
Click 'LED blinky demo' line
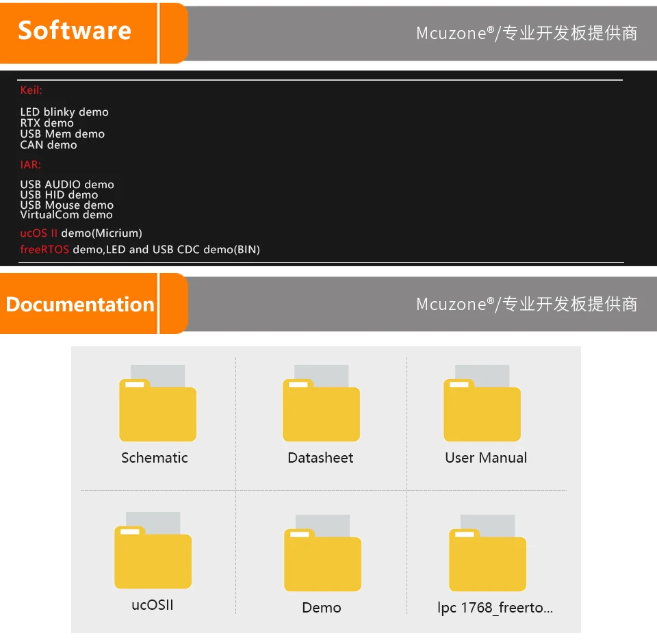64,112
